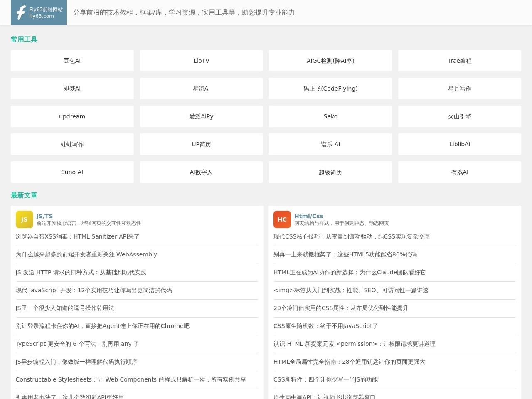Open article about WebAssembly 重新关注
Screen dimensions: 532x399
coord(86,254)
